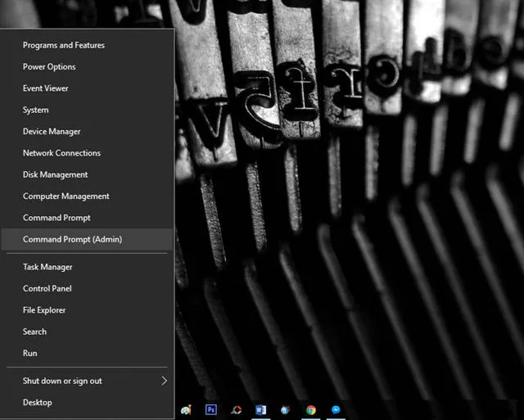Open Control Panel
The height and width of the screenshot is (420, 524).
(87, 288)
